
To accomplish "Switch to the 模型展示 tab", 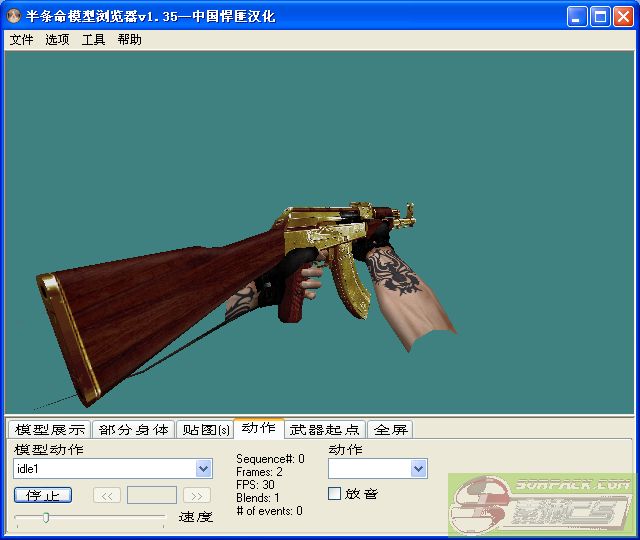I will click(50, 429).
